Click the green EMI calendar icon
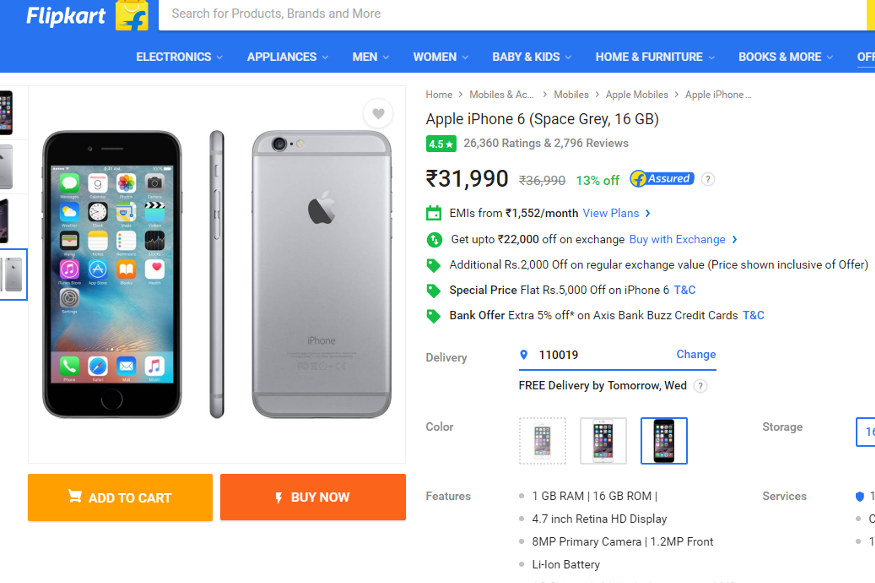Screen dimensions: 875x583 click(x=433, y=213)
